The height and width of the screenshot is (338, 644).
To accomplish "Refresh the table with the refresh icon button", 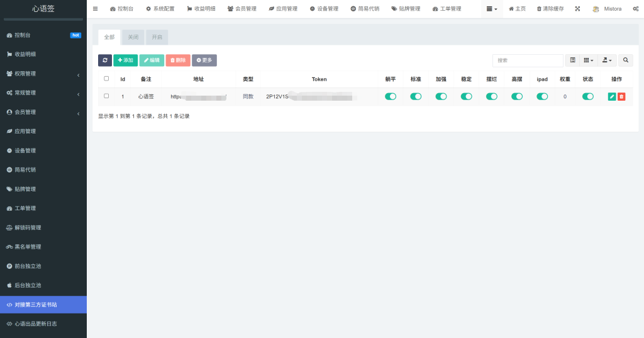I will [x=105, y=60].
